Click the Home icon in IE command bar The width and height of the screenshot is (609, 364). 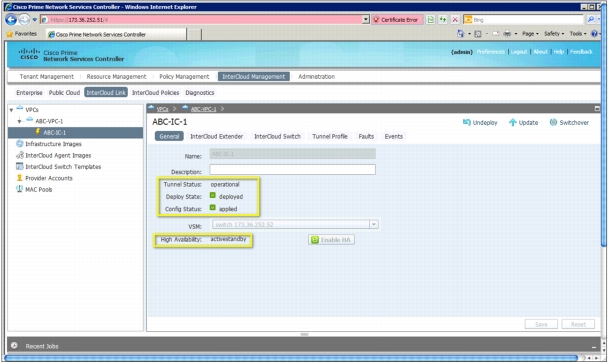tap(461, 34)
